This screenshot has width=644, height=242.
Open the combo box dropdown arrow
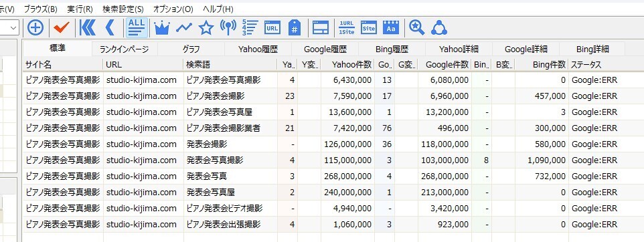13,28
